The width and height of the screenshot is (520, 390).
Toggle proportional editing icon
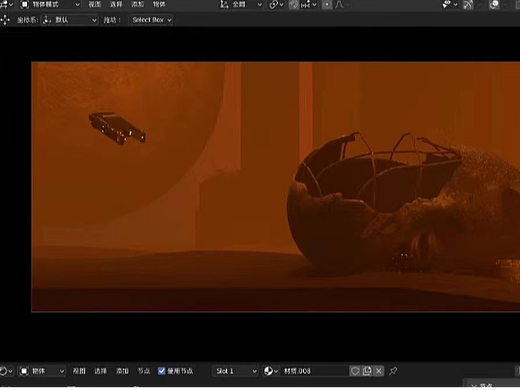click(x=327, y=5)
